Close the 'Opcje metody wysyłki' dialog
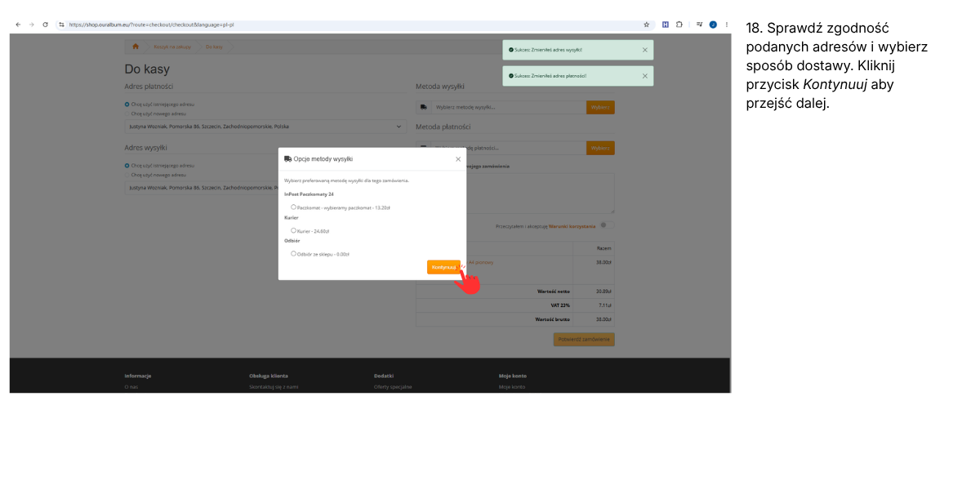Screen dimensions: 980x490 (x=458, y=159)
